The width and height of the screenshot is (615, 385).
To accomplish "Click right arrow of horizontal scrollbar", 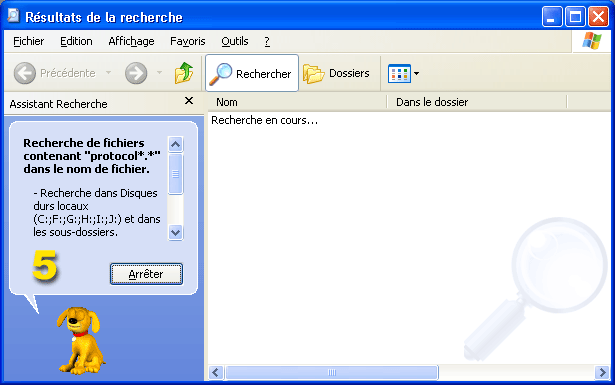I will pyautogui.click(x=602, y=372).
